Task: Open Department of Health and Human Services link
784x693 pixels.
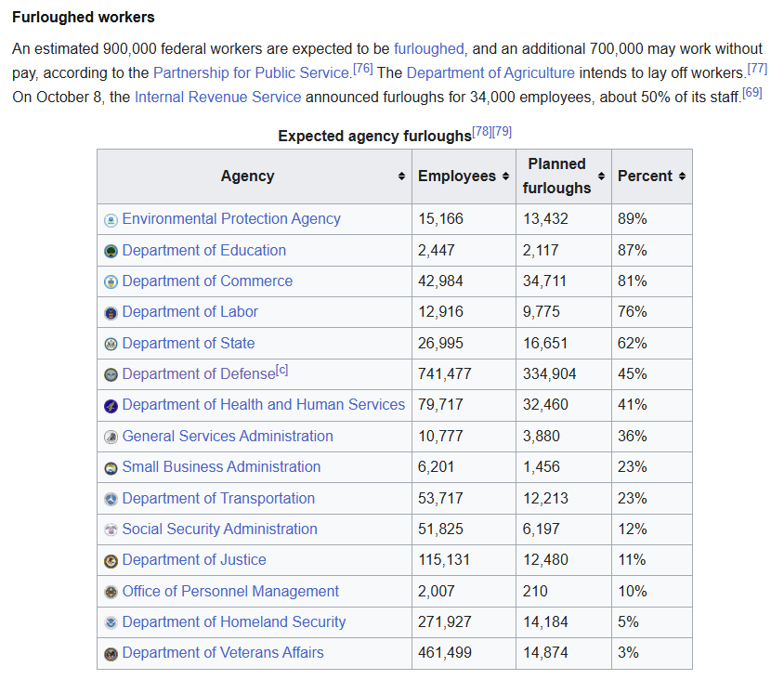Action: coord(264,404)
